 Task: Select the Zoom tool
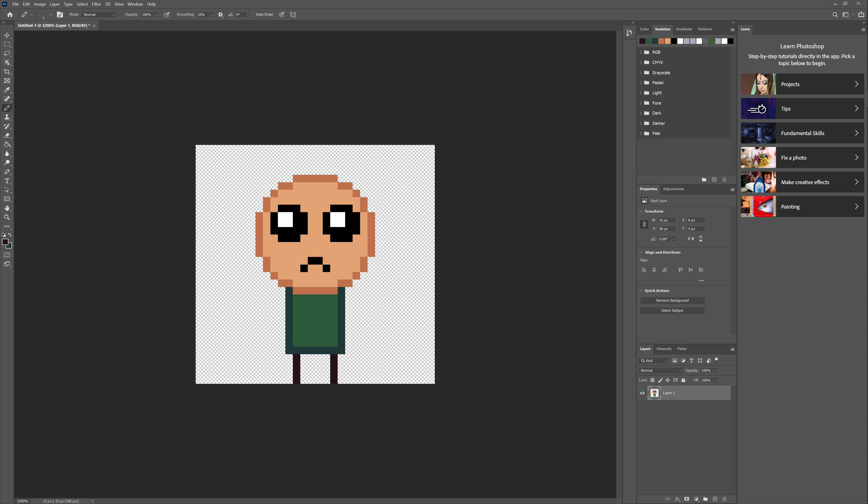point(7,217)
